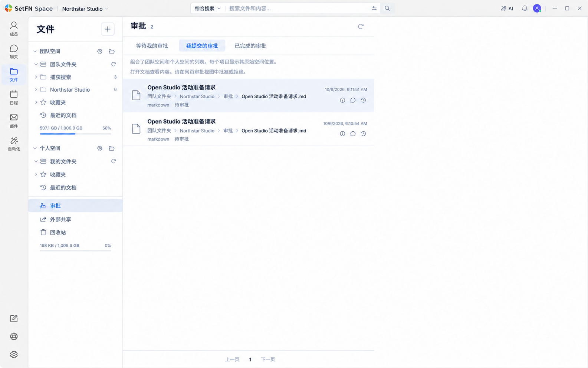Switch to the 已完成的审批 tab

click(250, 46)
